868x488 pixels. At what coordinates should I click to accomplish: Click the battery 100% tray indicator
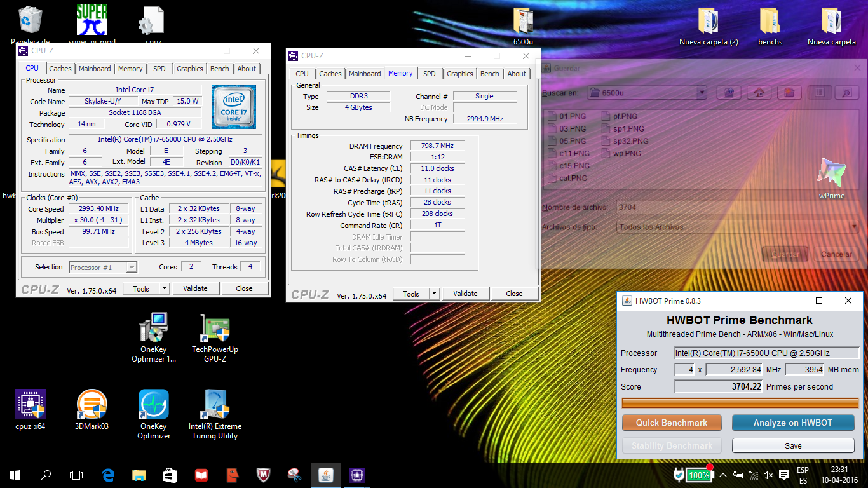[698, 475]
